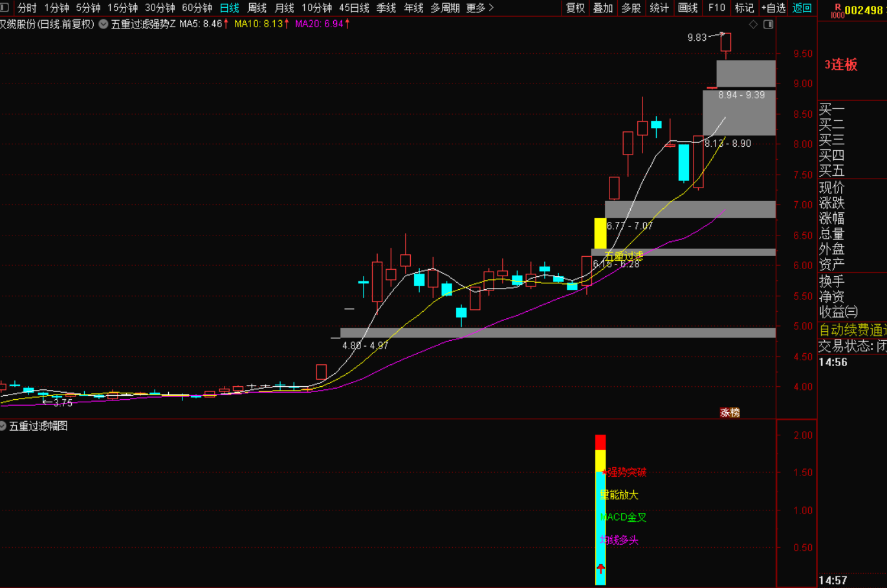Screen dimensions: 887x588
Task: Click the red arrow next to MA5 value
Action: click(226, 24)
